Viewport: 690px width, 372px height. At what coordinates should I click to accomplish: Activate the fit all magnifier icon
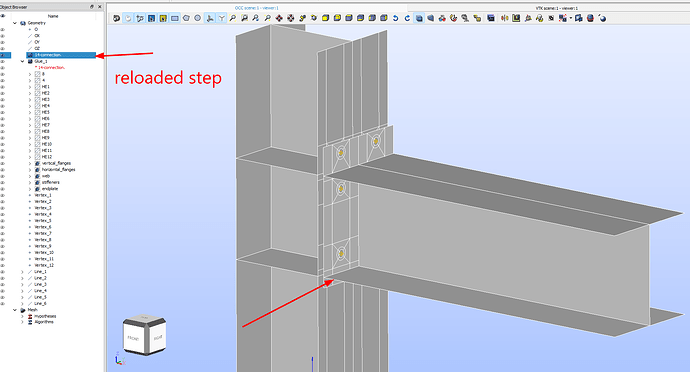pos(233,18)
